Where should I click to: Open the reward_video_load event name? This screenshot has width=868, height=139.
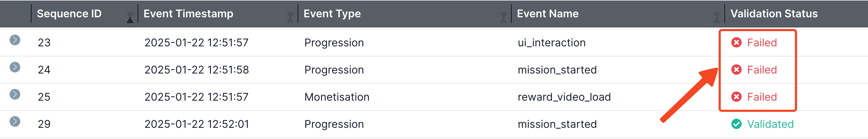564,97
